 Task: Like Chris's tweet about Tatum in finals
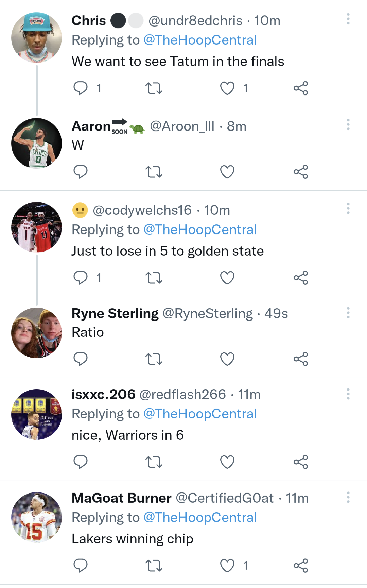[x=227, y=88]
